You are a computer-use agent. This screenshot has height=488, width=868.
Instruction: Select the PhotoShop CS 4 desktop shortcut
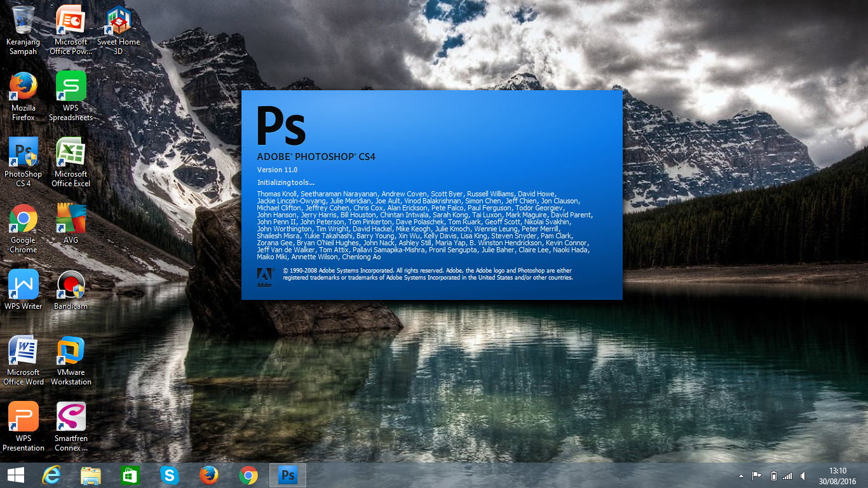pos(24,161)
